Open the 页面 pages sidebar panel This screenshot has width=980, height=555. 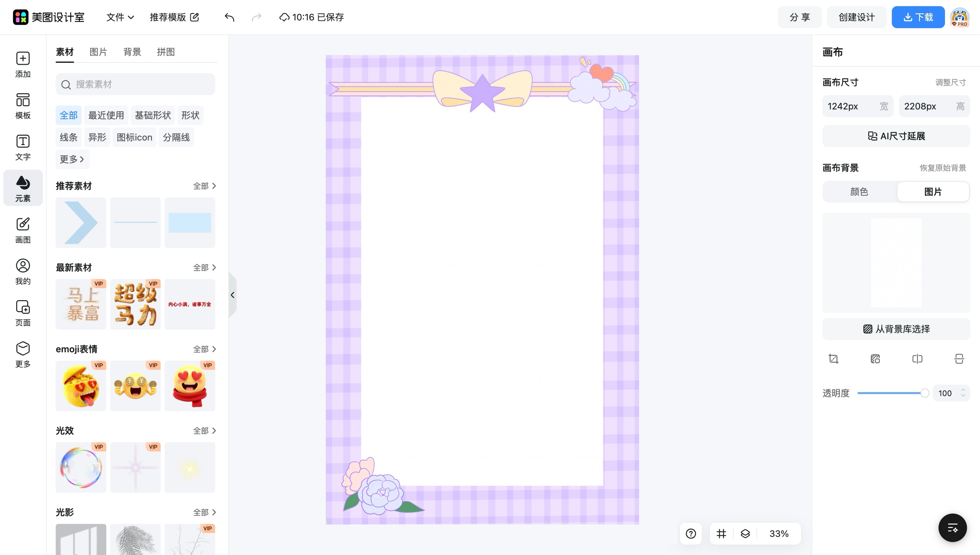[x=23, y=313]
